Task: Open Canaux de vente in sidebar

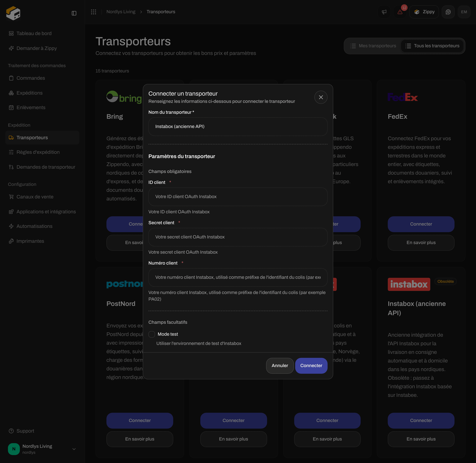Action: click(42, 197)
